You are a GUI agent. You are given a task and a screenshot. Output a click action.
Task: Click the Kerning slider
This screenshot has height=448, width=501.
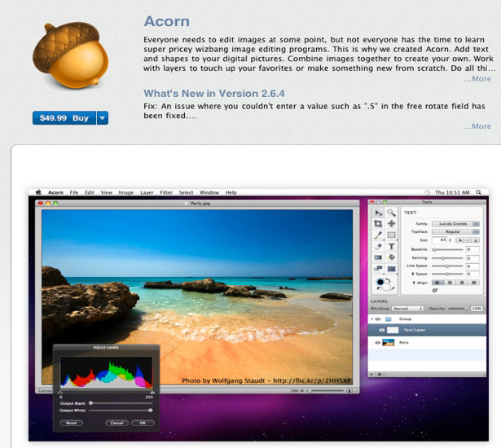[447, 258]
